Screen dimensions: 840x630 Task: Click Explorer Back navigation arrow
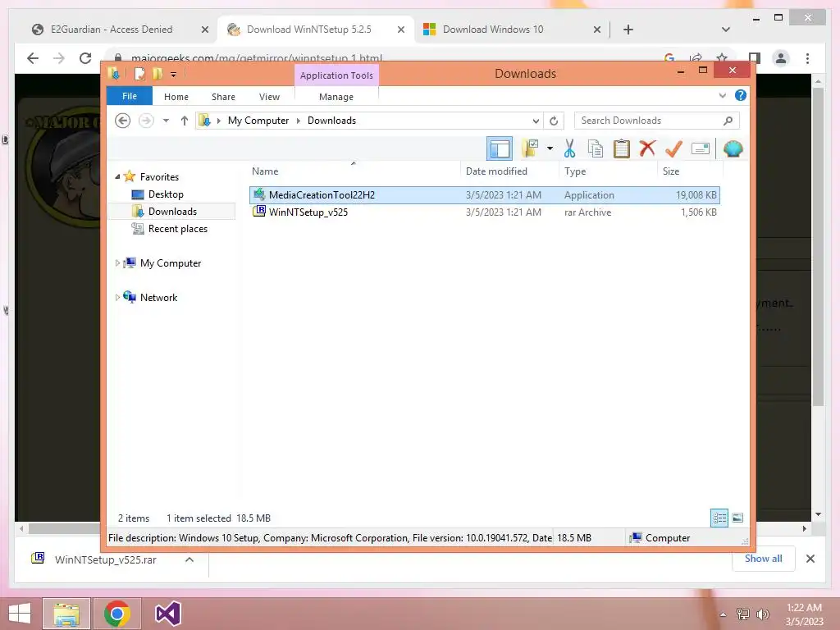click(x=123, y=121)
